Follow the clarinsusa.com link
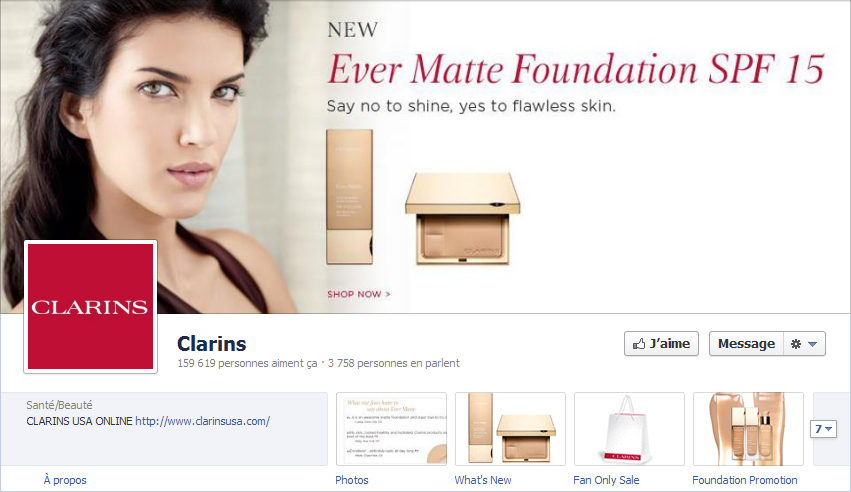This screenshot has width=851, height=492. pyautogui.click(x=202, y=421)
